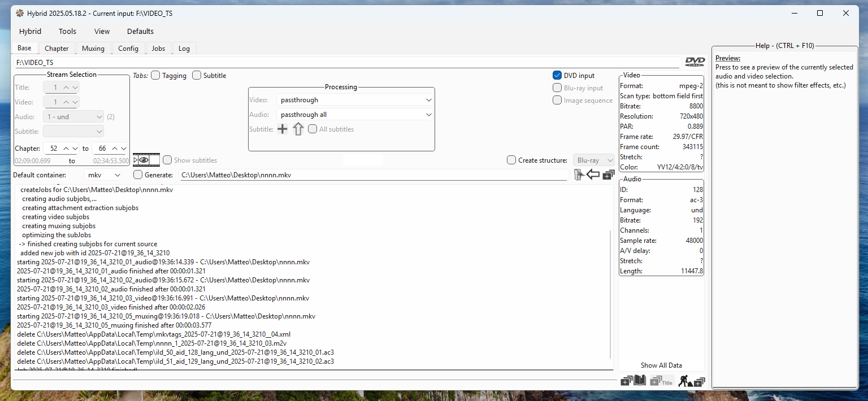Toggle the Generate checkbox

(138, 175)
